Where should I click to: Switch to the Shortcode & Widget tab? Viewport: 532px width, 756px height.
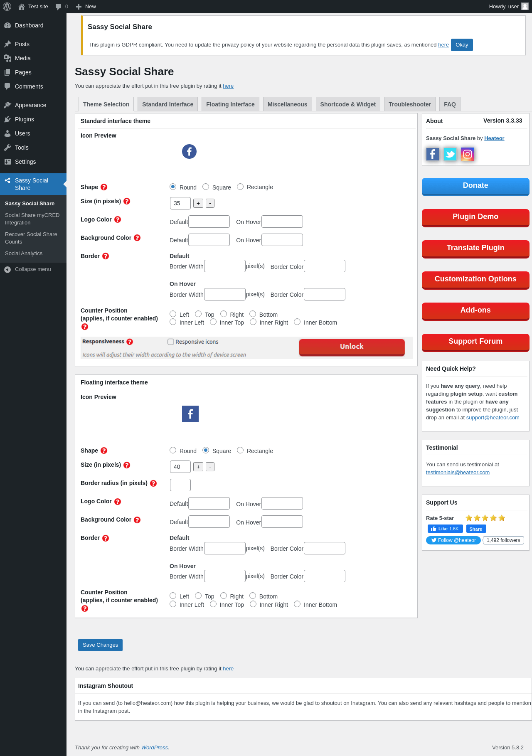pyautogui.click(x=348, y=104)
